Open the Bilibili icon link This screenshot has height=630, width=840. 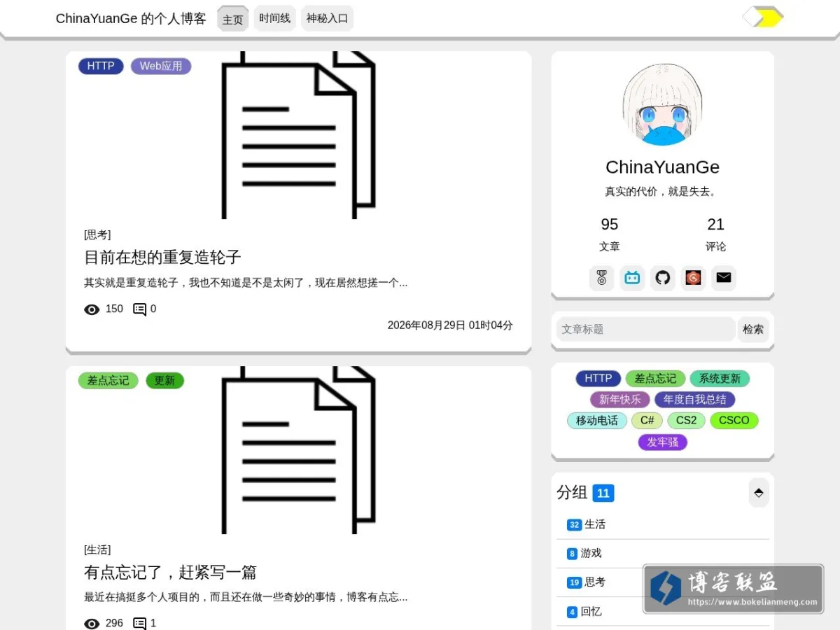tap(632, 278)
